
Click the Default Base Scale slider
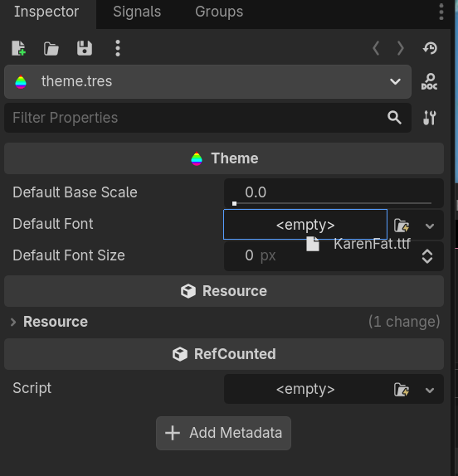coord(333,203)
